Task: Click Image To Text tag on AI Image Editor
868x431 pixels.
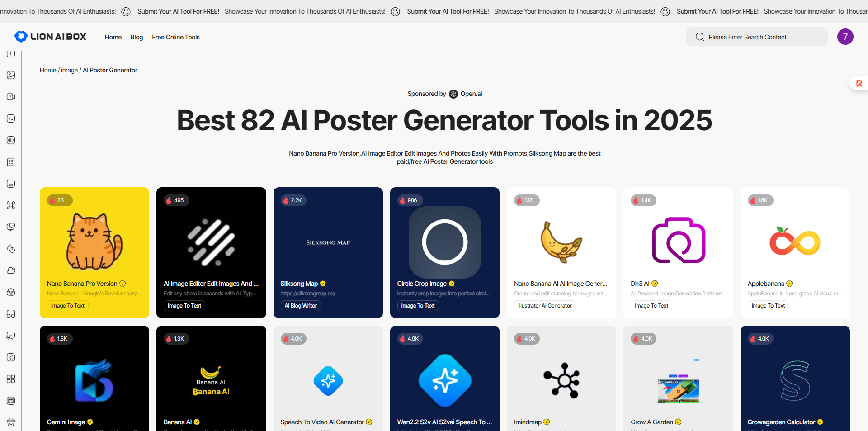Action: pos(184,306)
